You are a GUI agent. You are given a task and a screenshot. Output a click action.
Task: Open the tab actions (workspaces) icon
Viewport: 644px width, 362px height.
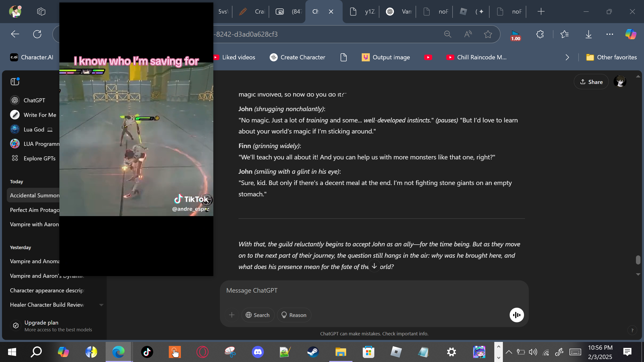41,11
